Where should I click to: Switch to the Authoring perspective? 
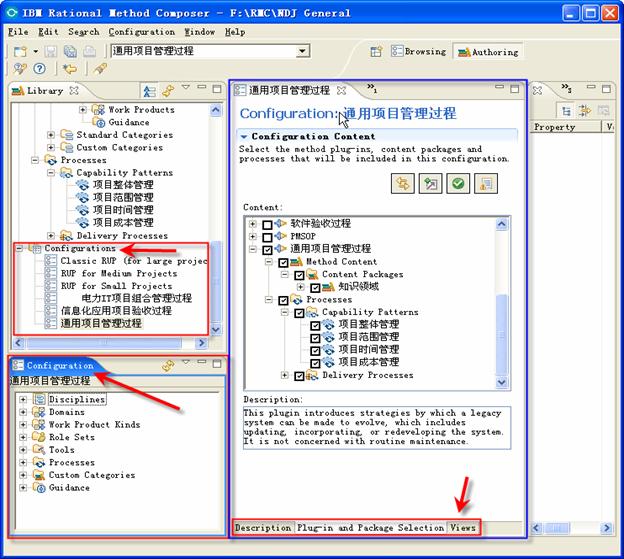point(488,52)
